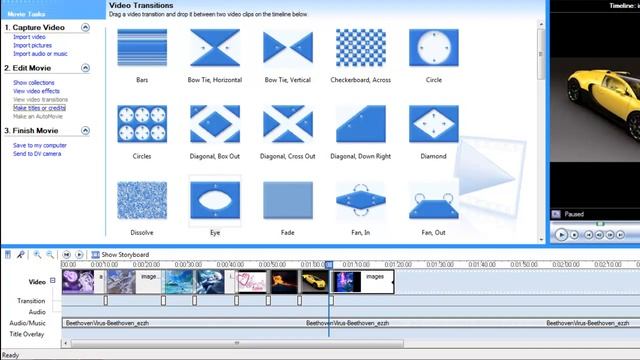This screenshot has height=360, width=640.
Task: Select the Diamond transition
Action: [433, 124]
